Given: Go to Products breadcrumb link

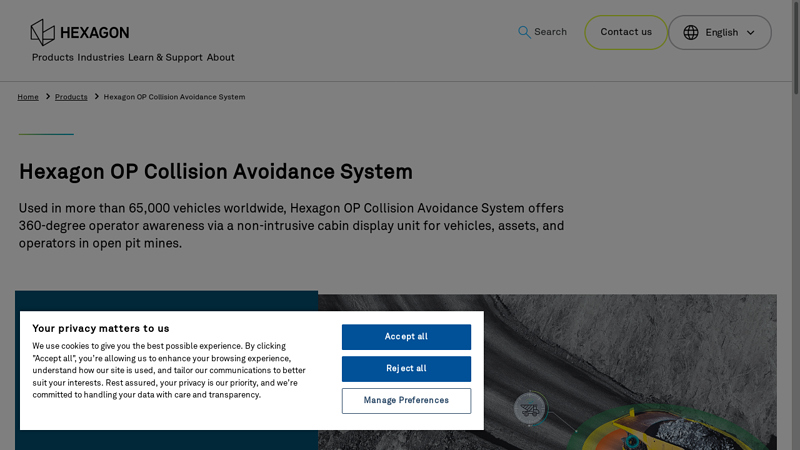Looking at the screenshot, I should click(x=71, y=97).
